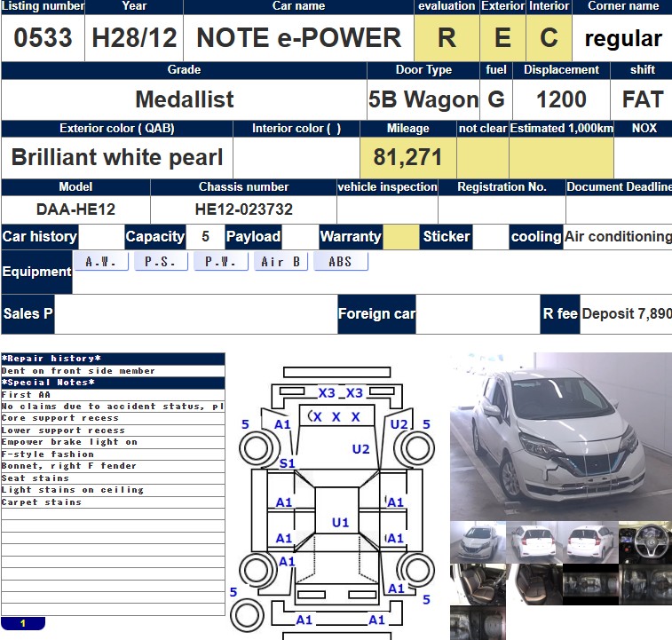This screenshot has height=640, width=672.
Task: Open the front seats interior thumbnail
Action: 478,584
